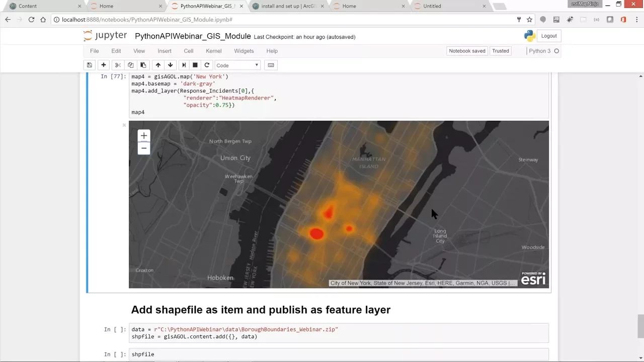Go to browser home page
The image size is (644, 362).
[x=43, y=20]
